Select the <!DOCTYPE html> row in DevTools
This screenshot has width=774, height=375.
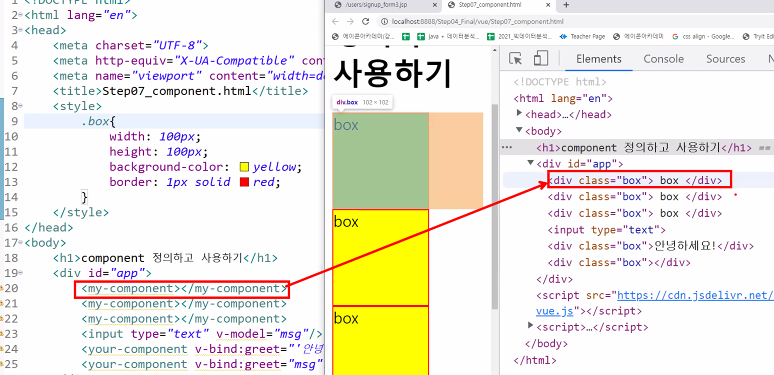click(x=560, y=82)
